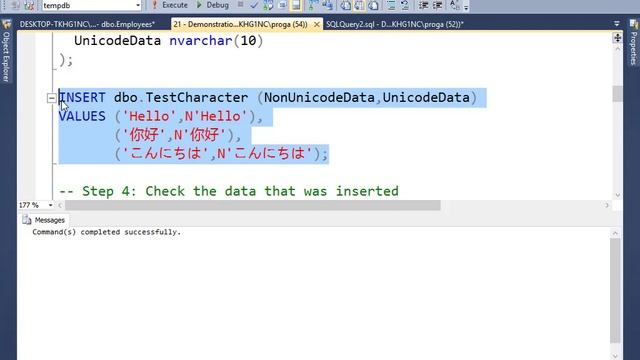640x360 pixels.
Task: Execute the selected query
Action: pos(169,5)
